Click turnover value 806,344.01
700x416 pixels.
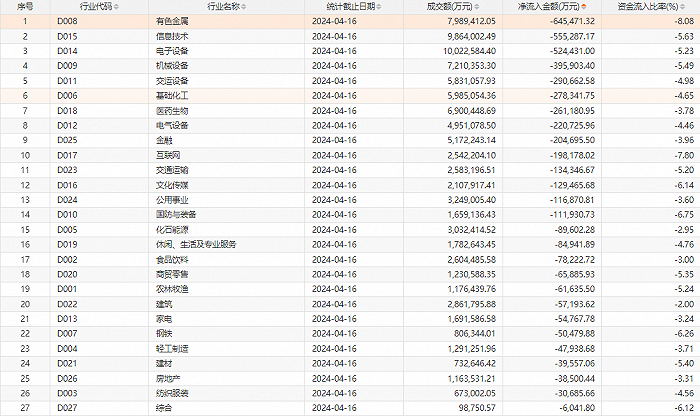coord(474,334)
